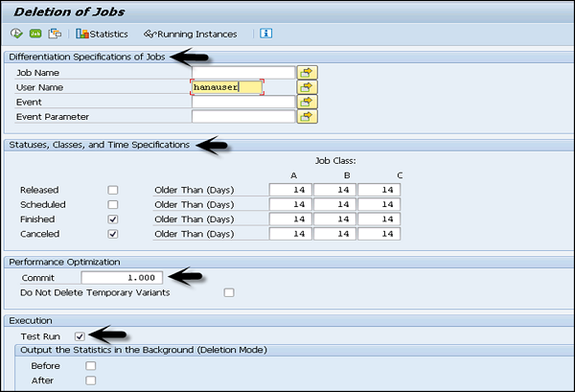
Task: Enable the Released status checkbox
Action: coord(113,190)
